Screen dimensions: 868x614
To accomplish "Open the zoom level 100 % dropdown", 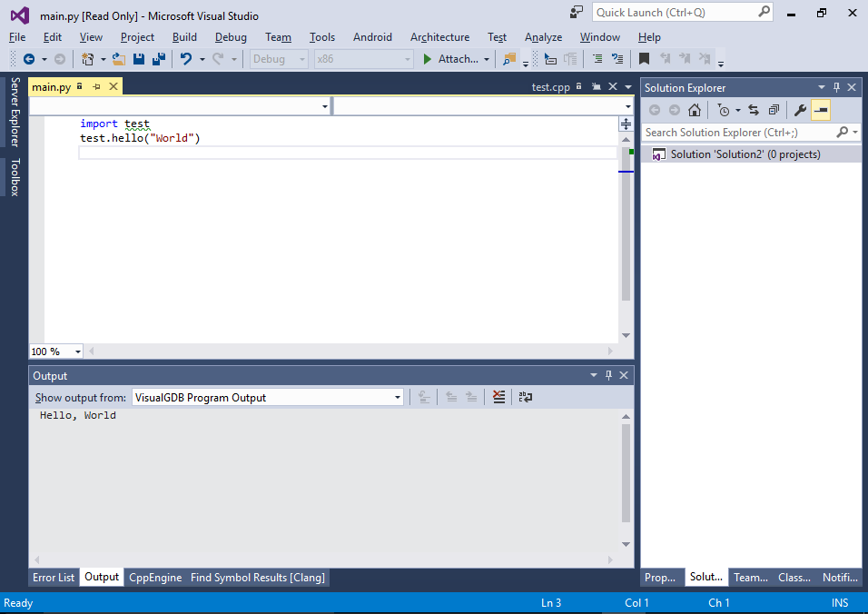I will coord(56,352).
